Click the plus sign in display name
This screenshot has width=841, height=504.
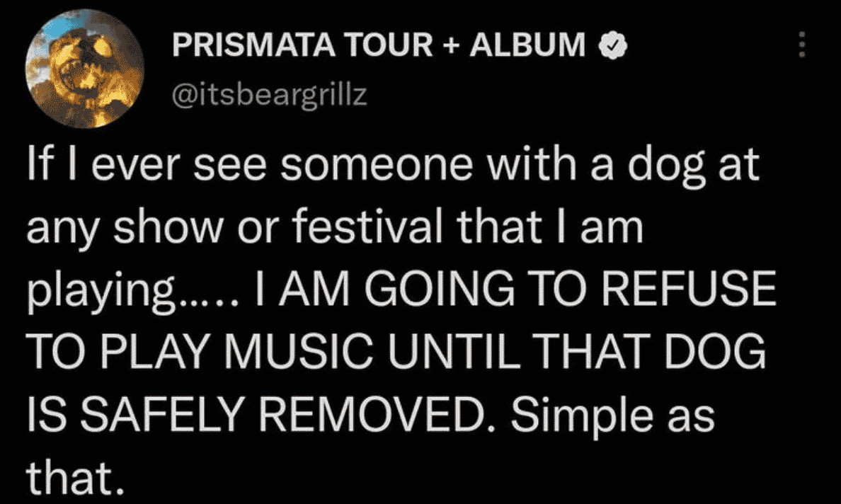pyautogui.click(x=452, y=45)
